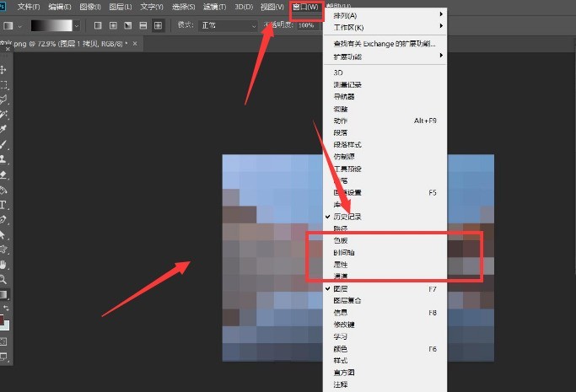This screenshot has width=576, height=392.
Task: Select the Brush tool
Action: pos(3,144)
